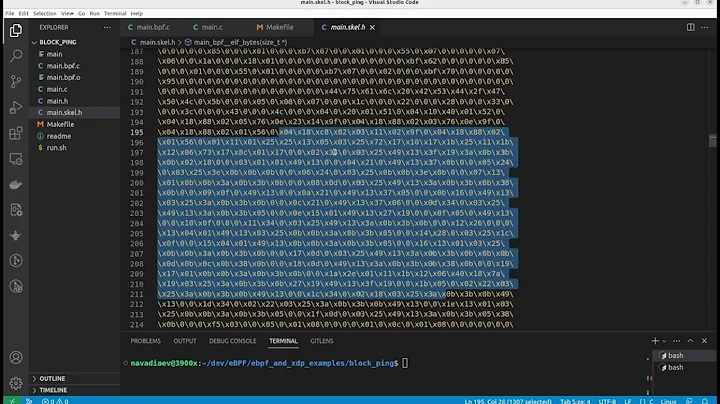
Task: Switch to the PROBLEMS panel tab
Action: coord(146,341)
